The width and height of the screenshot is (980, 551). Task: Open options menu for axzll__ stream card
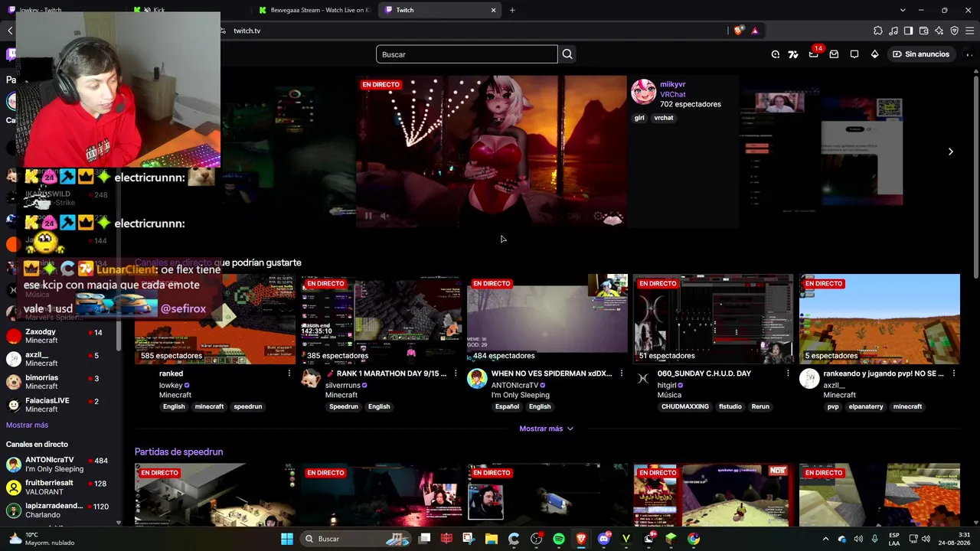coord(953,373)
